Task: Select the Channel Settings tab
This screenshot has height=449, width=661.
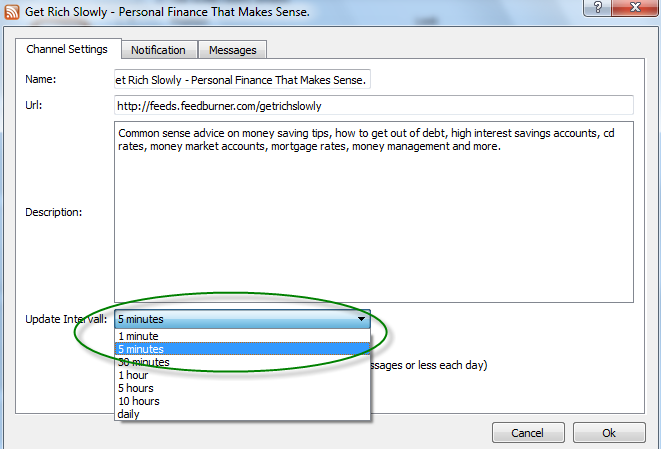Action: coord(68,49)
